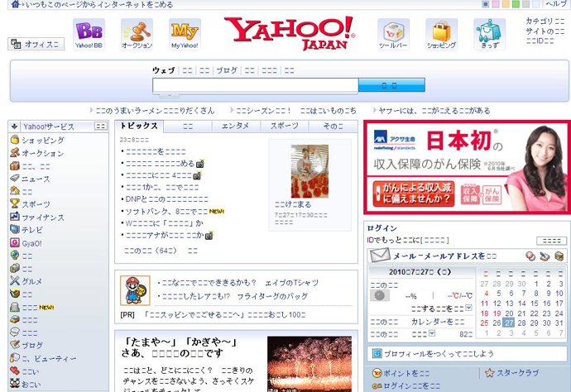Click the trophy icon next to スポーツ
The image size is (571, 392).
pos(15,203)
